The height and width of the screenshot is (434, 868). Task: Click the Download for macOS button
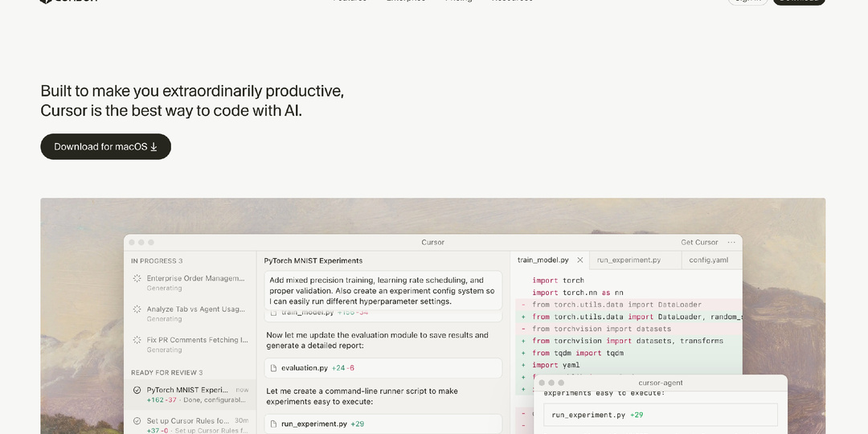click(x=106, y=147)
